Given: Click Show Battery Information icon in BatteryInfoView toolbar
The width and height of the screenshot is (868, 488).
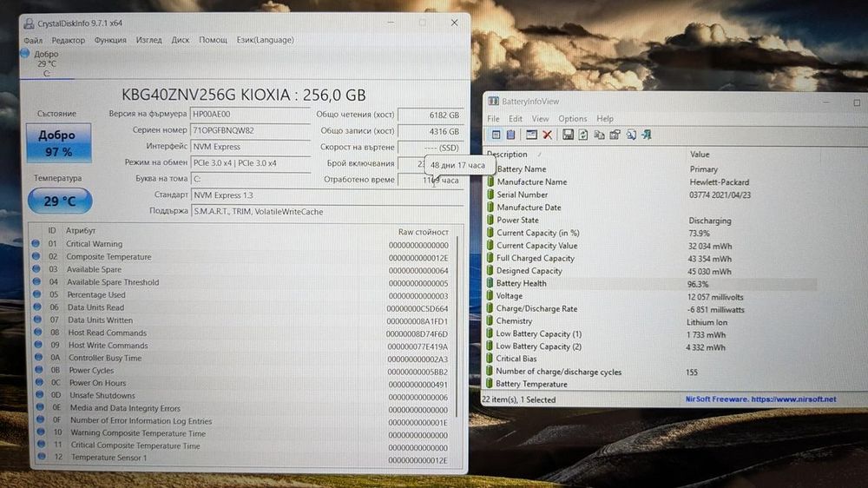Looking at the screenshot, I should point(496,135).
